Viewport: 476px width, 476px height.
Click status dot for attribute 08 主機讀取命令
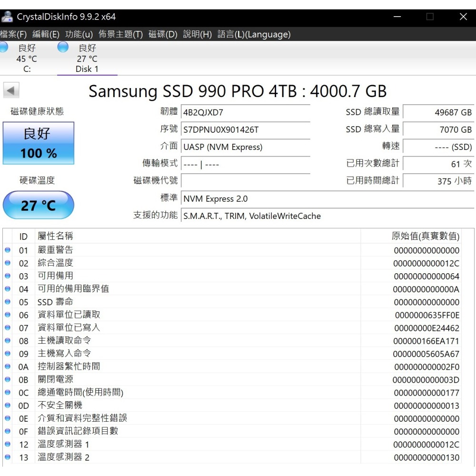point(8,340)
